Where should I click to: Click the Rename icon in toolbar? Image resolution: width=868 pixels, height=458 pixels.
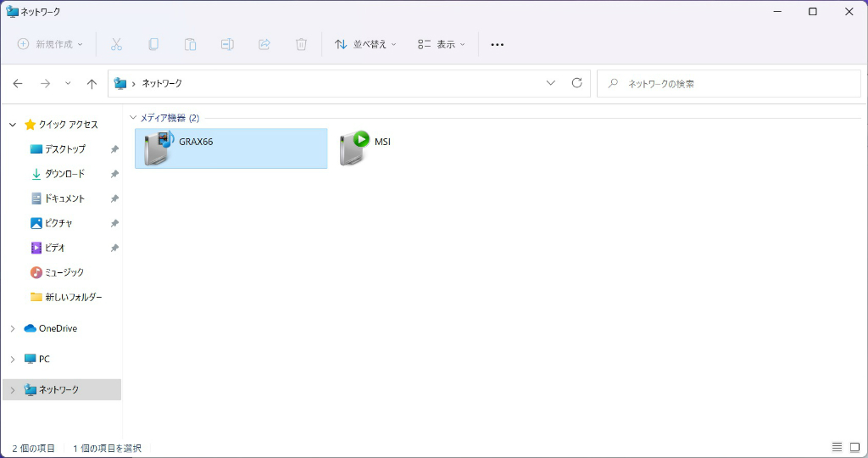(227, 44)
